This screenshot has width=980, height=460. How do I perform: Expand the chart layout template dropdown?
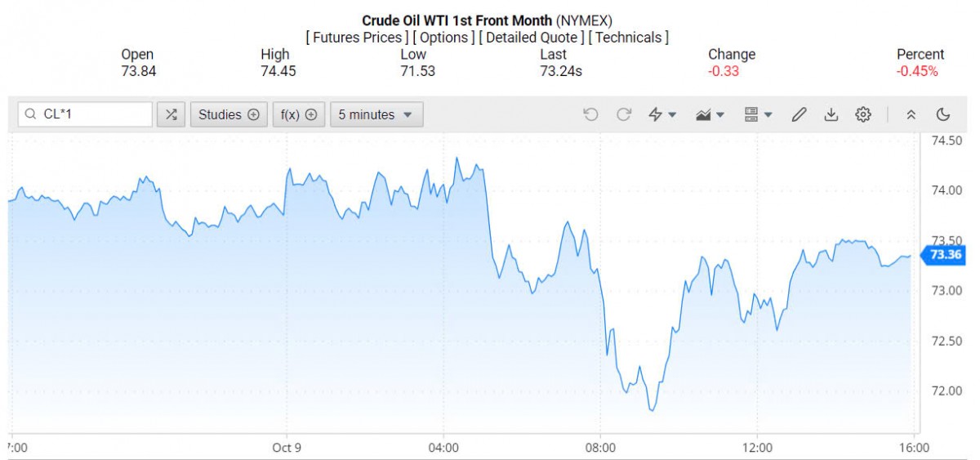[x=758, y=114]
